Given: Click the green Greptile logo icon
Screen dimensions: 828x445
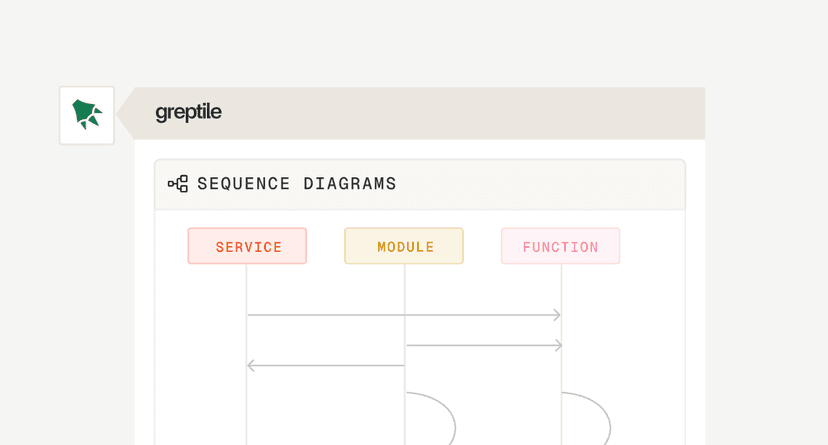Looking at the screenshot, I should click(x=87, y=115).
